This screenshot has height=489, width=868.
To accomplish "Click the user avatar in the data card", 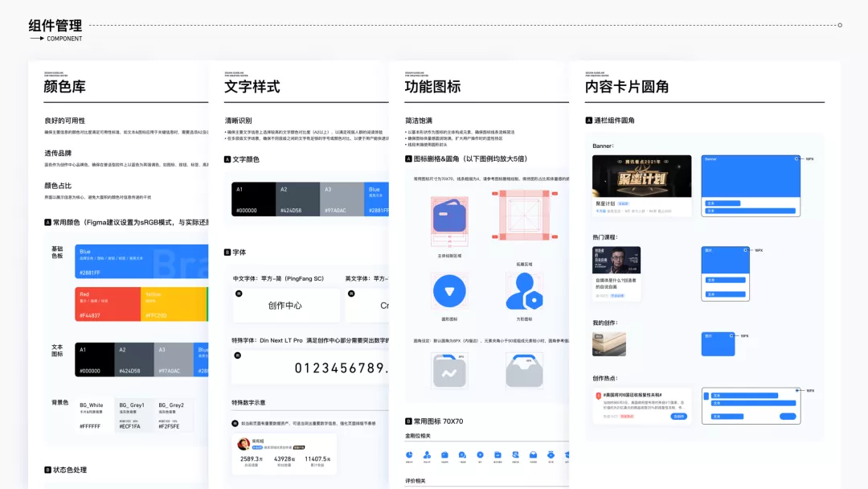I will [243, 444].
